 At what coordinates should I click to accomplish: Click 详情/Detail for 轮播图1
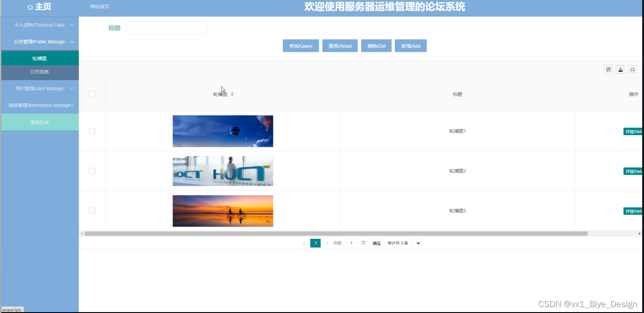634,131
